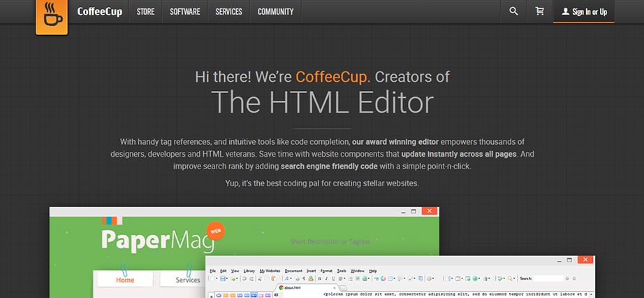644x298 pixels.
Task: Click orange 'CoffeeCup.' word in heading
Action: (333, 76)
